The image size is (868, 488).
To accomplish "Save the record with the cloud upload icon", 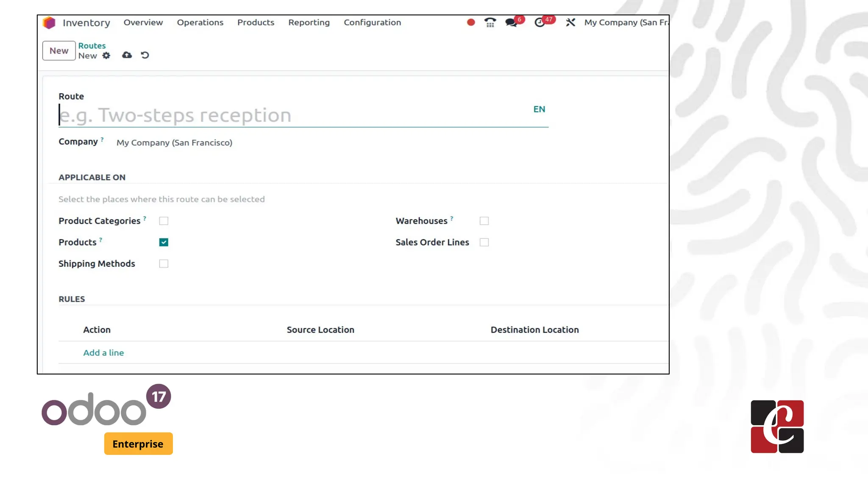I will tap(127, 55).
